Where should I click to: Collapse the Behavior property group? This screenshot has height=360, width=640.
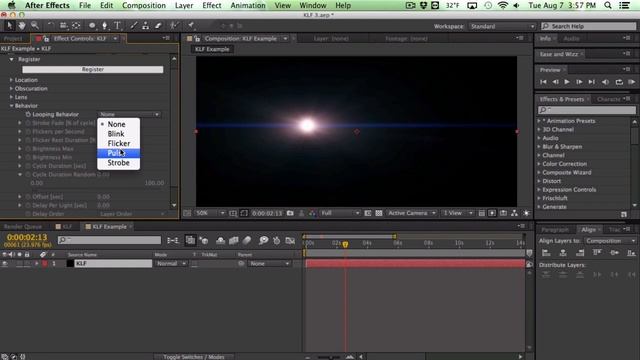[11, 106]
